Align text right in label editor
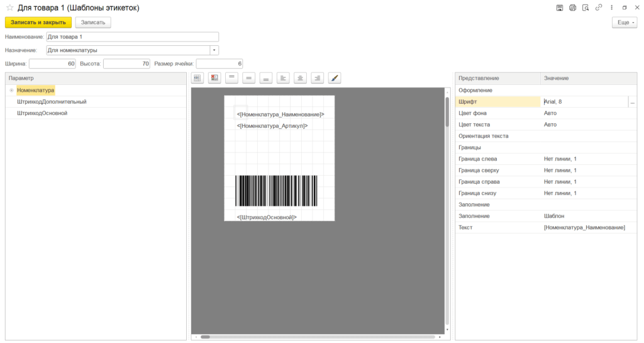This screenshot has width=644, height=343. pos(318,78)
